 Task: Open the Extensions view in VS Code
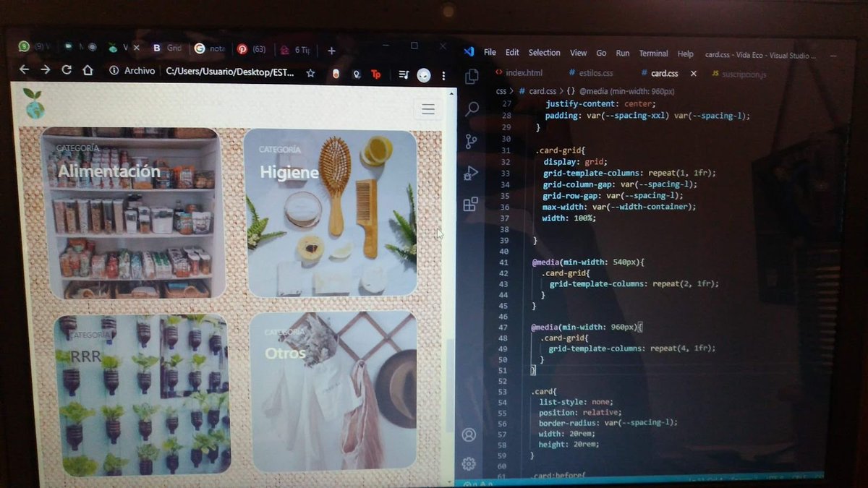470,205
